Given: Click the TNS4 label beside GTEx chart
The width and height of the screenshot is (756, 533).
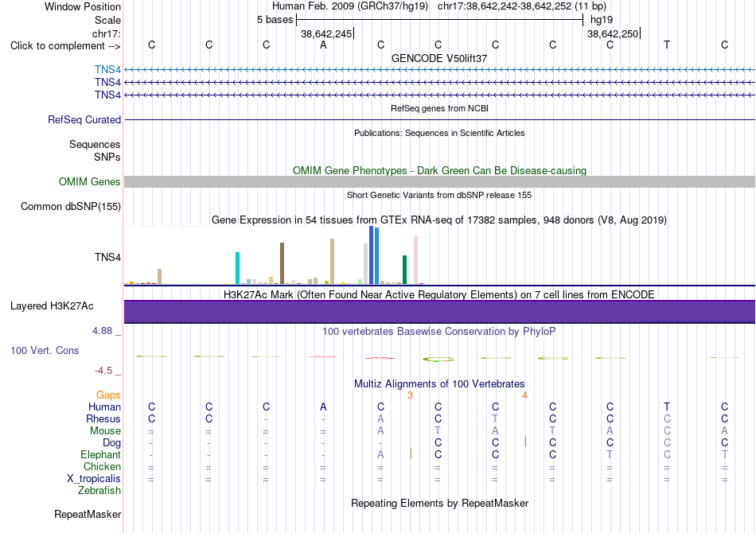Looking at the screenshot, I should coord(107,257).
